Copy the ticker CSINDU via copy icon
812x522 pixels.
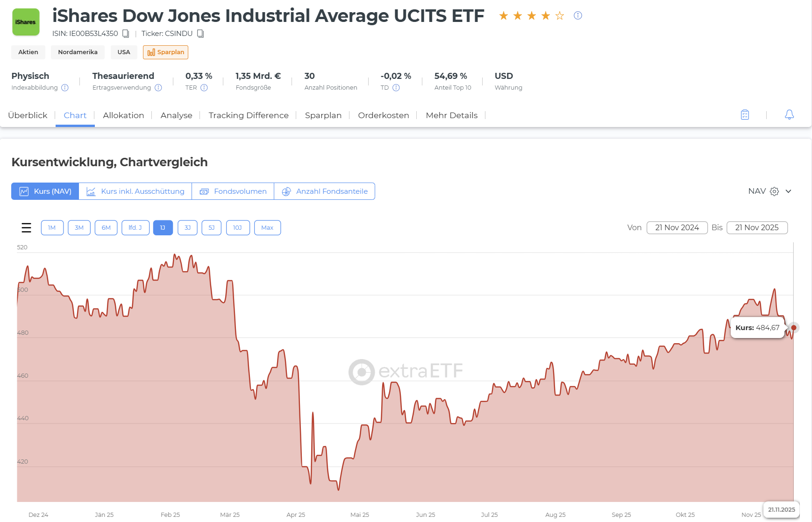tap(200, 34)
